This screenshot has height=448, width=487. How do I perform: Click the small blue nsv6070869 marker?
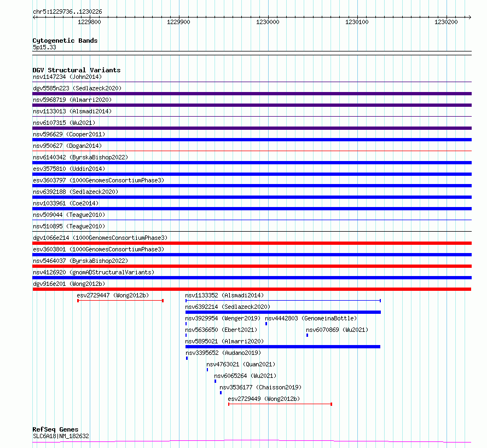tap(307, 335)
